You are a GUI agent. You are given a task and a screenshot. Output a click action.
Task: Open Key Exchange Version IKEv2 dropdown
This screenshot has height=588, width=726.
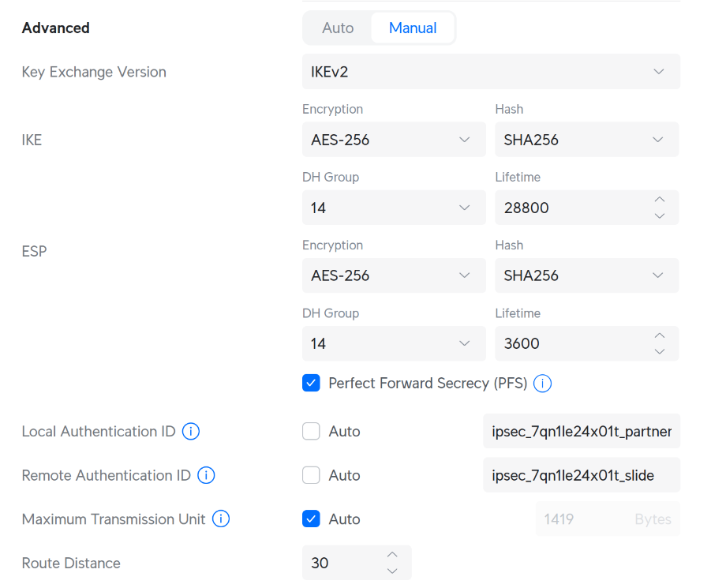pos(492,72)
